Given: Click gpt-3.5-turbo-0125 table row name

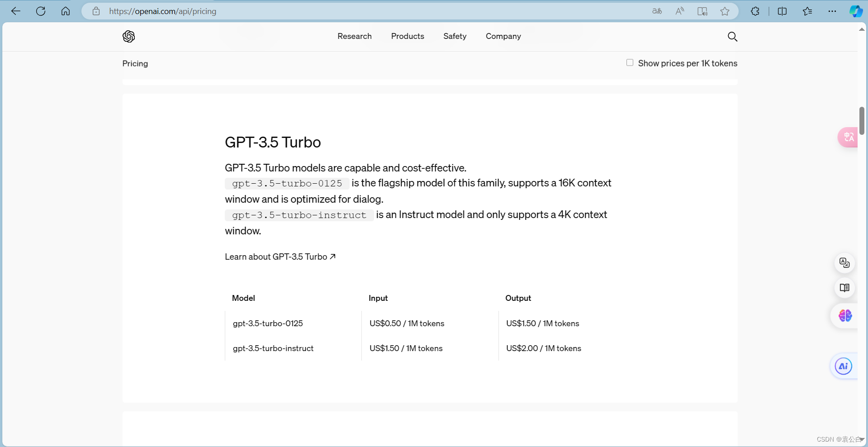Looking at the screenshot, I should [268, 323].
